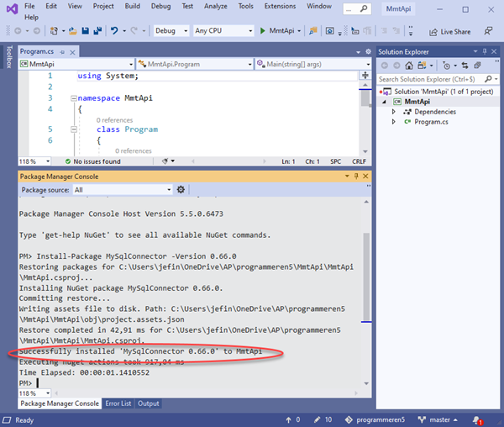Screen dimensions: 504x427
Task: Switch to the Error List tab
Action: [118, 403]
